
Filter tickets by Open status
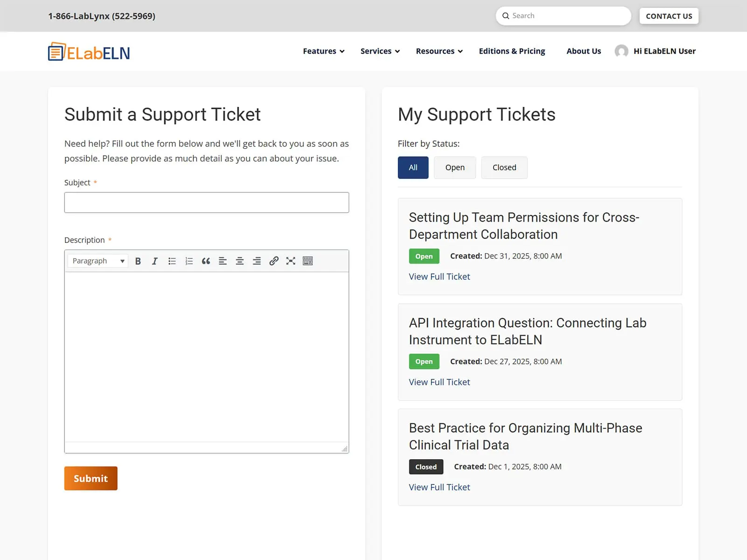[x=454, y=167]
